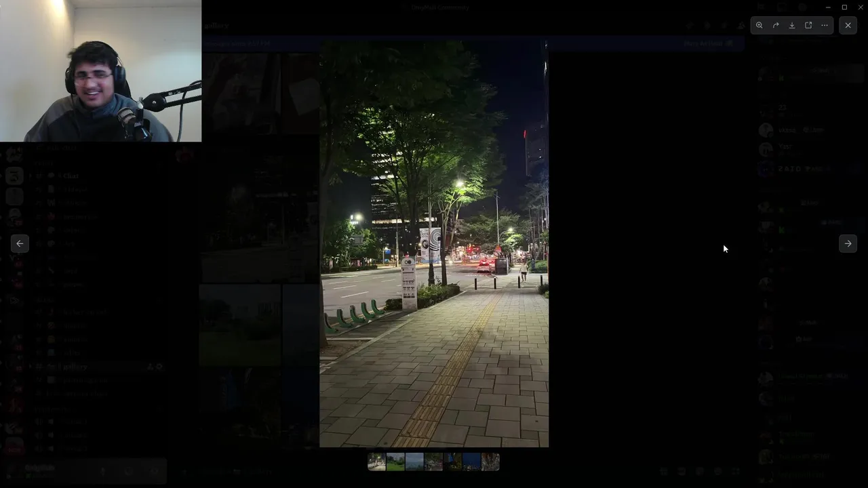
Task: Select the night street thumbnail in carousel
Action: point(376,462)
